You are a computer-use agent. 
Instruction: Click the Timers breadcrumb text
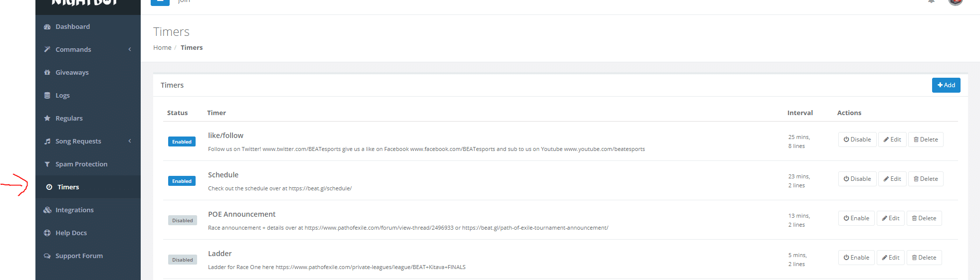(192, 48)
